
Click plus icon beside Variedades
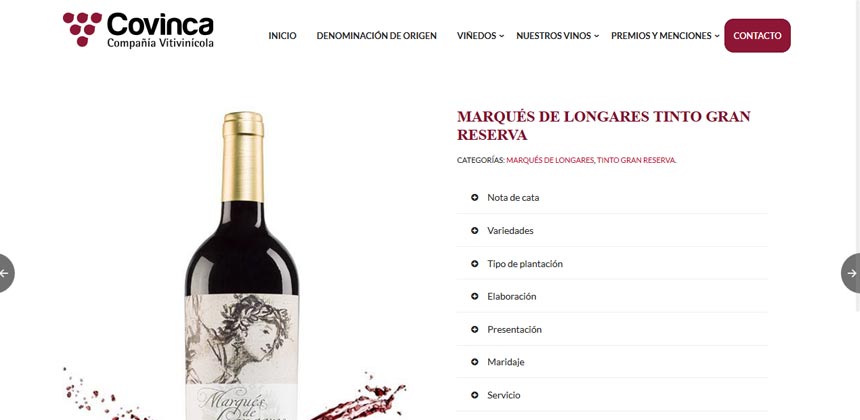(475, 230)
